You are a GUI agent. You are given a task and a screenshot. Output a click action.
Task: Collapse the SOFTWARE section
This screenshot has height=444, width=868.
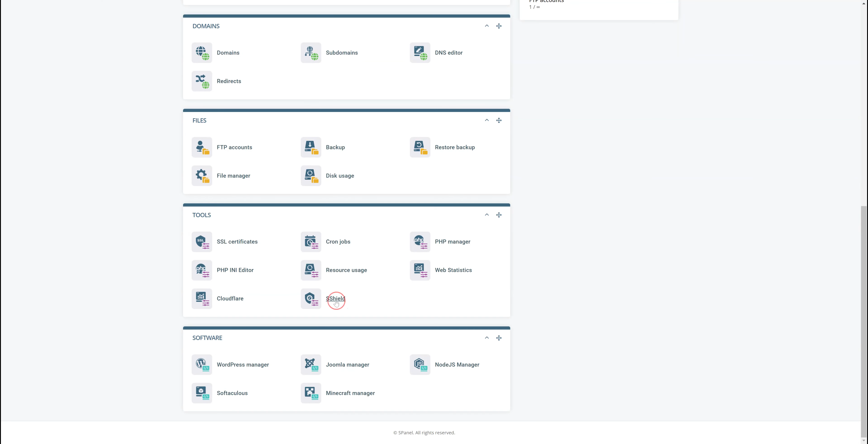pyautogui.click(x=486, y=338)
